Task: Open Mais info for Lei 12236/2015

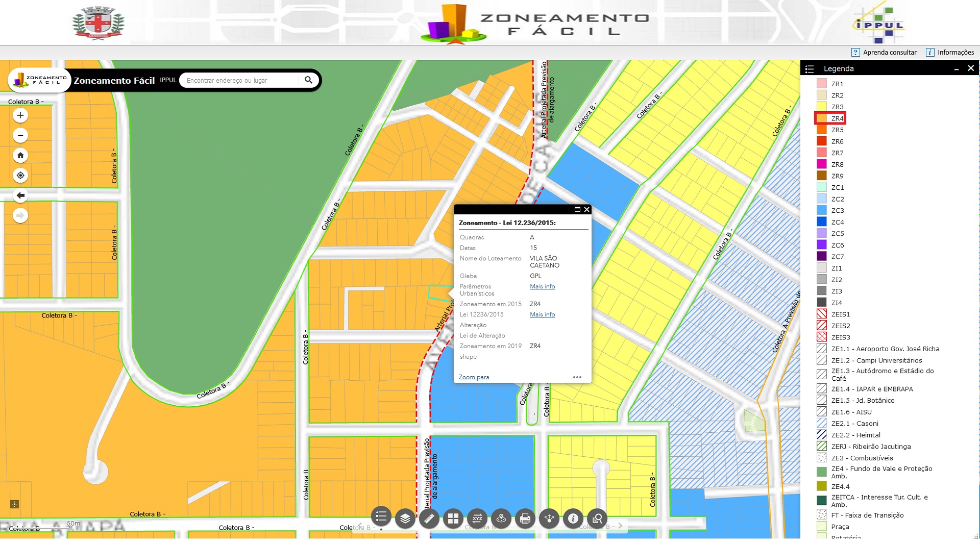Action: pyautogui.click(x=542, y=314)
